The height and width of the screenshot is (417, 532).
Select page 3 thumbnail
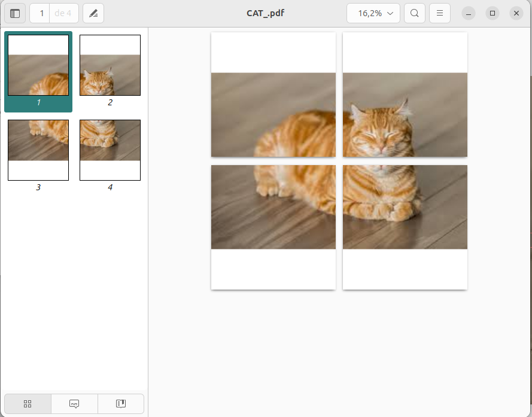(38, 150)
